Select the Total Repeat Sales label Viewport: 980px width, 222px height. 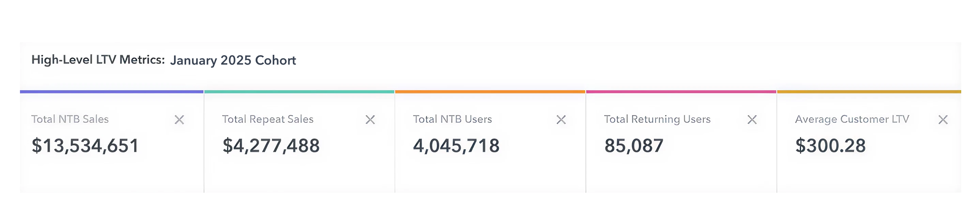click(268, 119)
